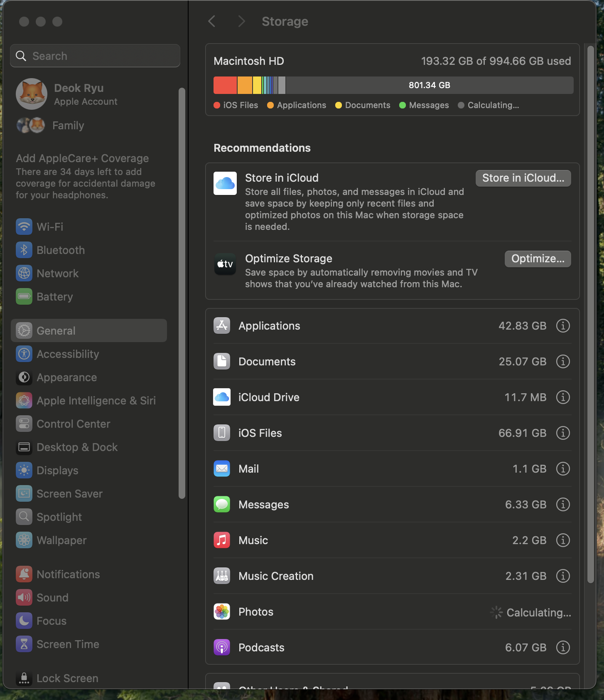Open the General settings pane
The width and height of the screenshot is (604, 700).
(x=89, y=330)
